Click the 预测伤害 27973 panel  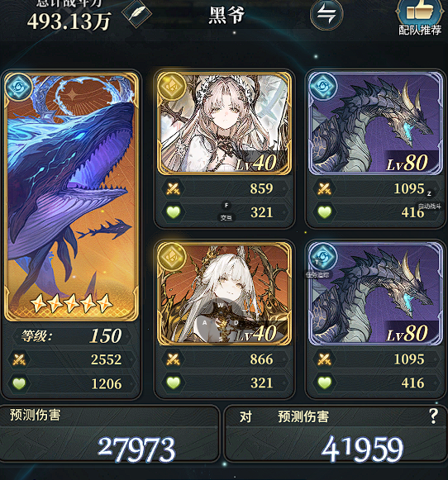[109, 434]
